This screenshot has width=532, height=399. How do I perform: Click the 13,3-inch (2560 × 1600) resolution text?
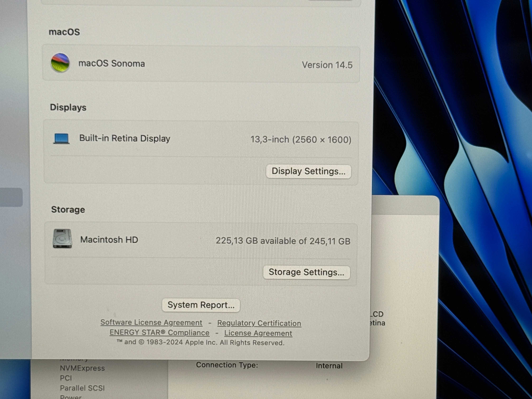pyautogui.click(x=301, y=139)
